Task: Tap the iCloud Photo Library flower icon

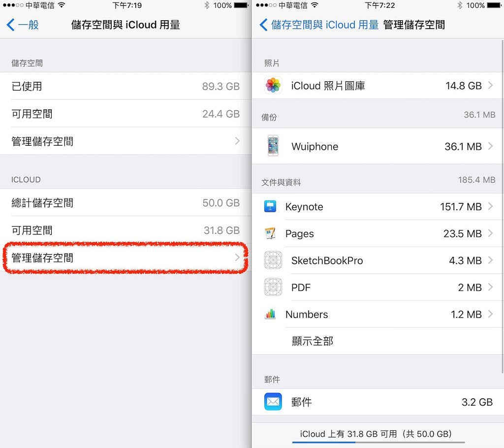Action: click(273, 86)
